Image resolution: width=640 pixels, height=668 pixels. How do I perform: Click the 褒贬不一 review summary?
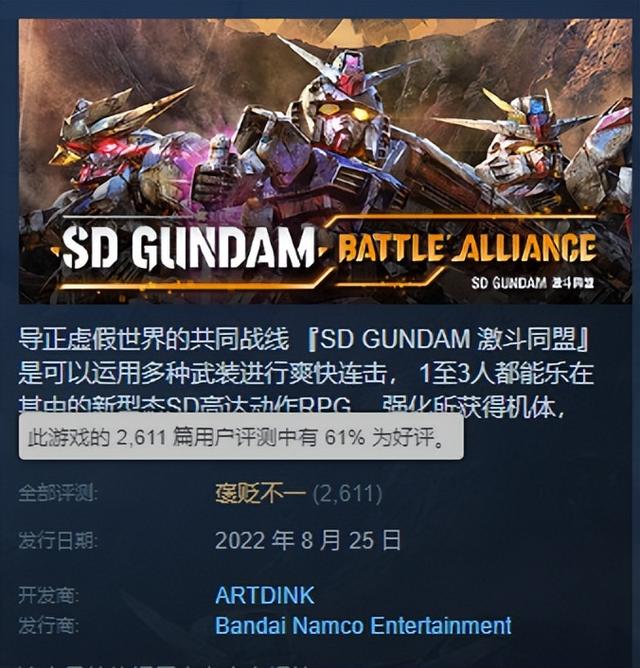click(x=260, y=493)
